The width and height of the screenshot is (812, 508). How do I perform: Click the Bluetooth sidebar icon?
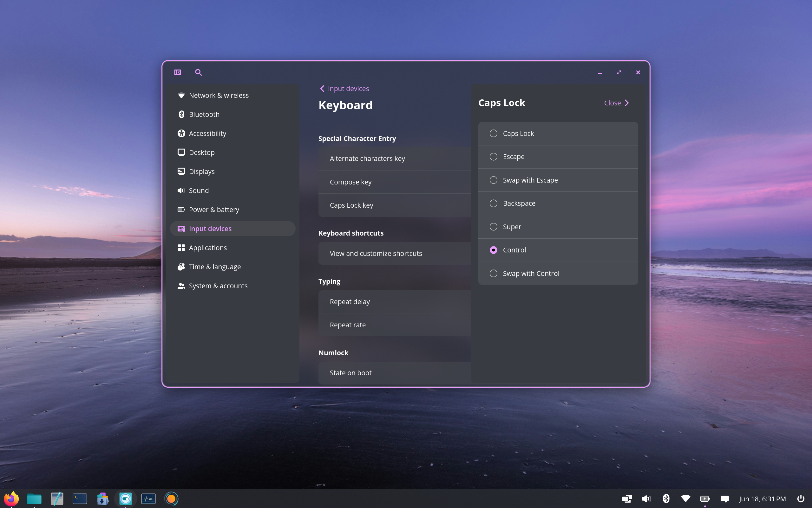(x=181, y=114)
